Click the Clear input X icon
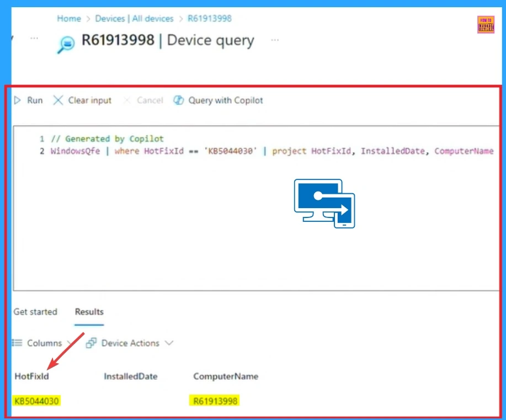This screenshot has height=420, width=506. [58, 100]
